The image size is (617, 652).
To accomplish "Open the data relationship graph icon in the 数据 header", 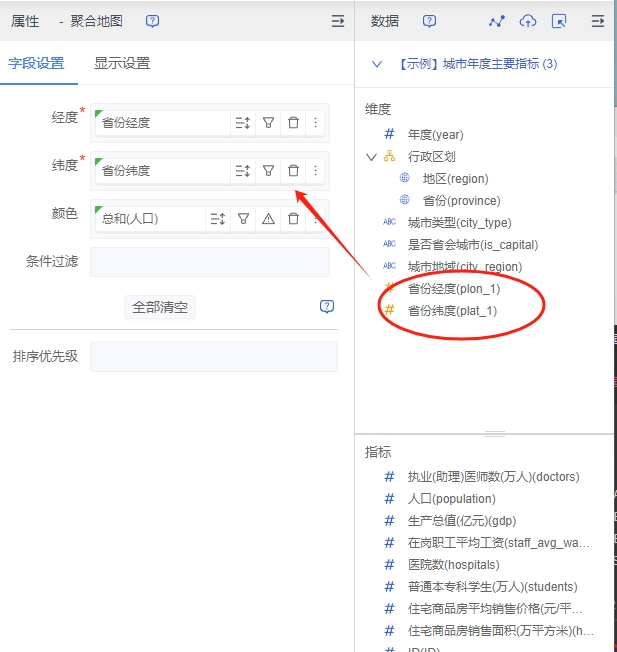I will 497,21.
